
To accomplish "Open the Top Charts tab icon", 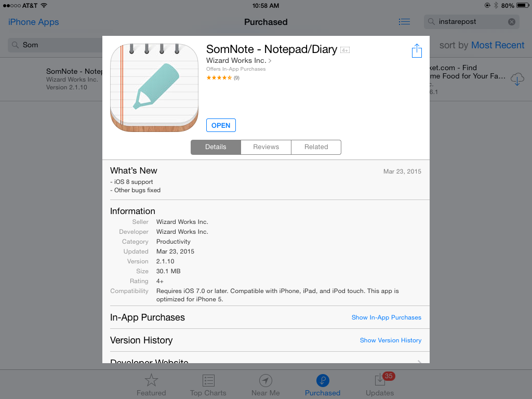I will tap(208, 385).
